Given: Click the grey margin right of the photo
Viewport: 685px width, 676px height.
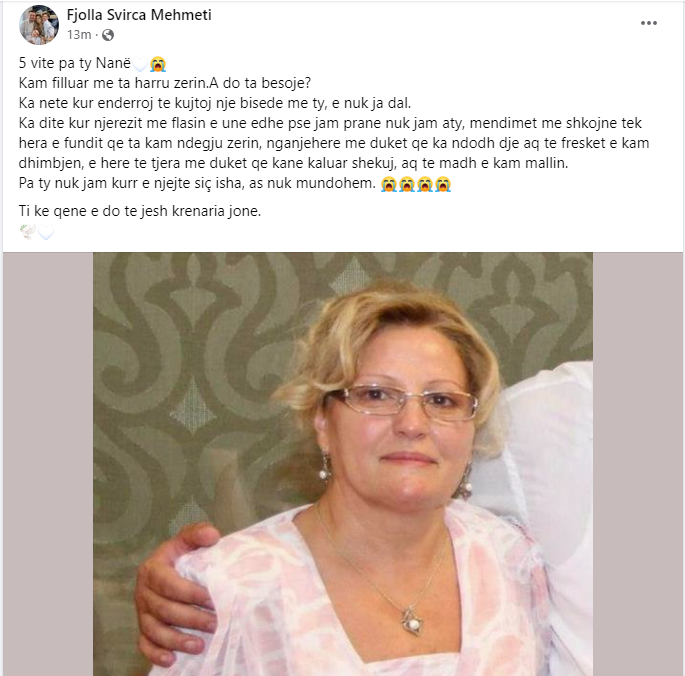Looking at the screenshot, I should (x=638, y=464).
